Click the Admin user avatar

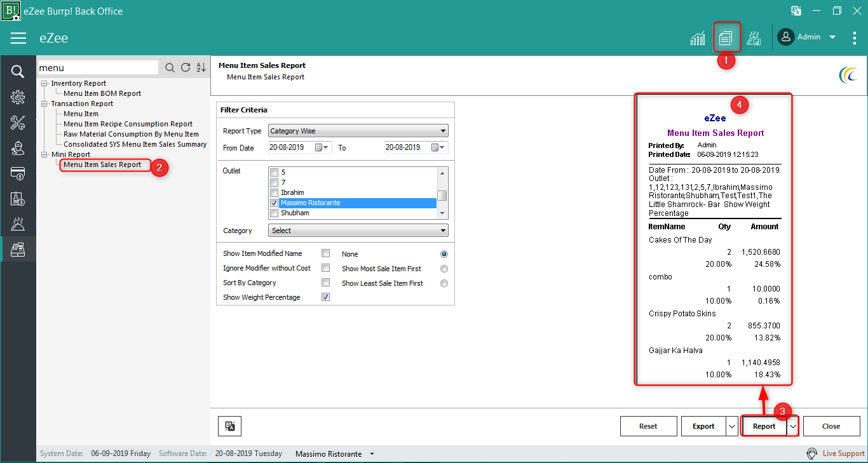click(x=786, y=37)
